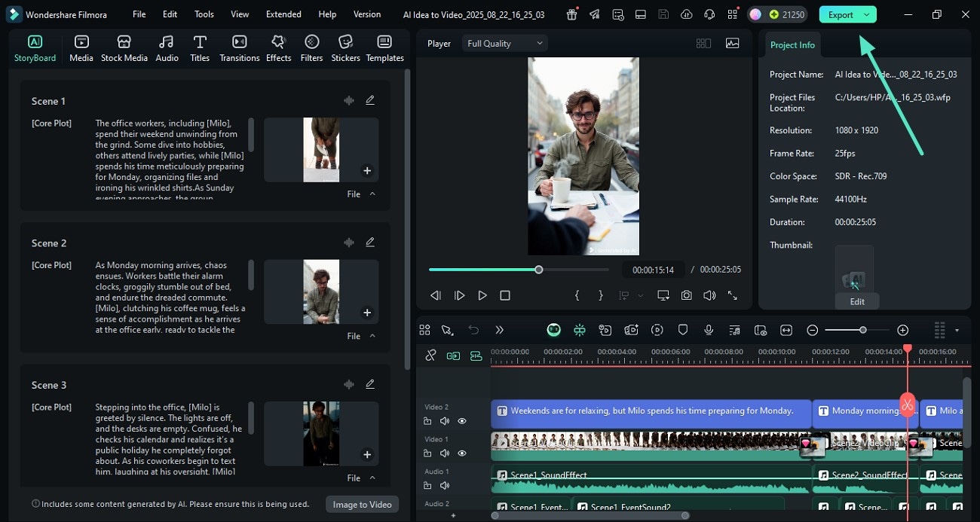Viewport: 980px width, 522px height.
Task: Open the Audio panel
Action: click(167, 48)
